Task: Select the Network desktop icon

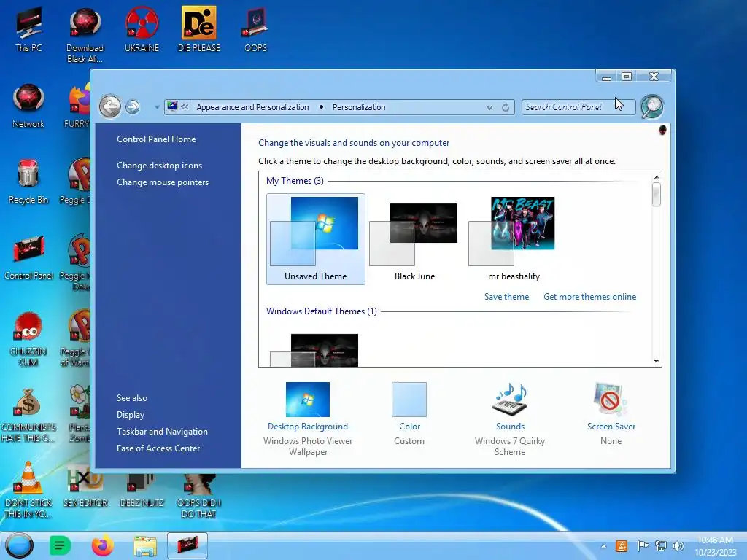Action: [28, 106]
